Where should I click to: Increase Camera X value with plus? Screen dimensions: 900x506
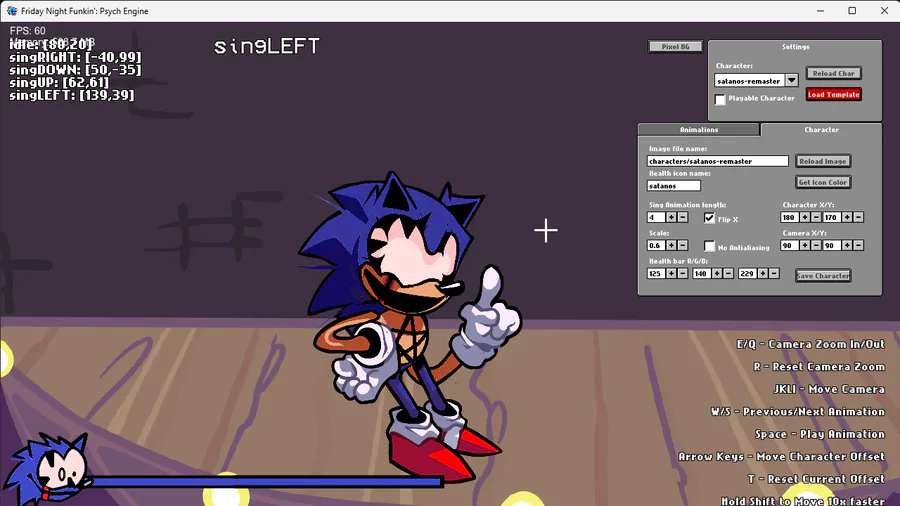(x=805, y=246)
